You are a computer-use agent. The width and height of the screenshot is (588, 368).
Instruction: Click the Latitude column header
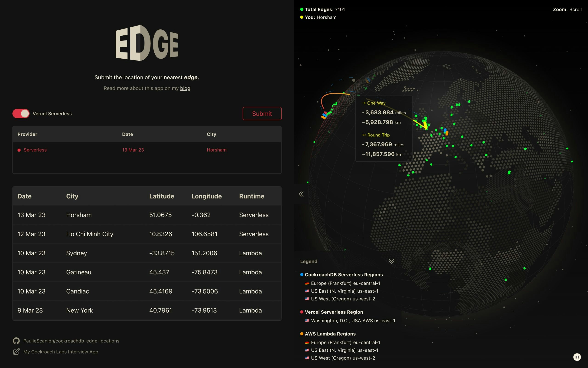161,196
